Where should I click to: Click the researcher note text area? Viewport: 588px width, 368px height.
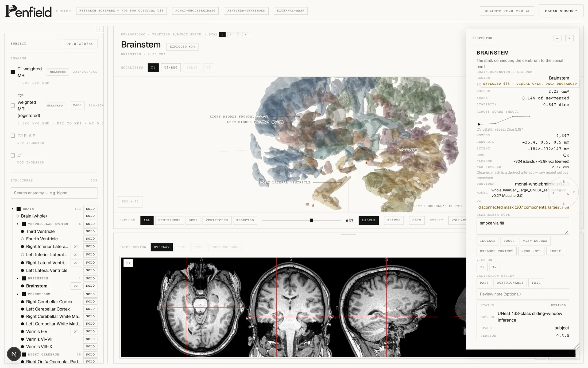[x=523, y=226]
